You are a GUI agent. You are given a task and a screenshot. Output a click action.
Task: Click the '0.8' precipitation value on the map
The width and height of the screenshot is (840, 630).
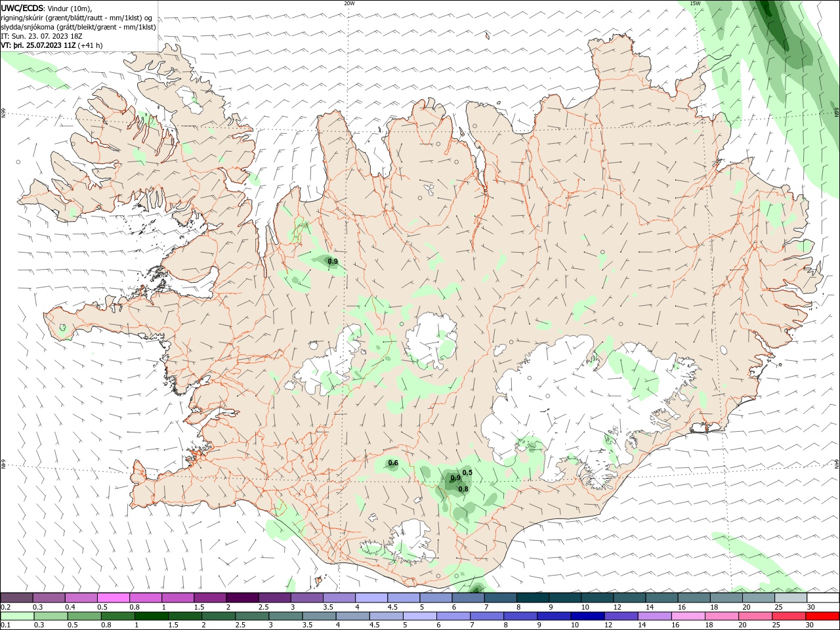point(463,489)
